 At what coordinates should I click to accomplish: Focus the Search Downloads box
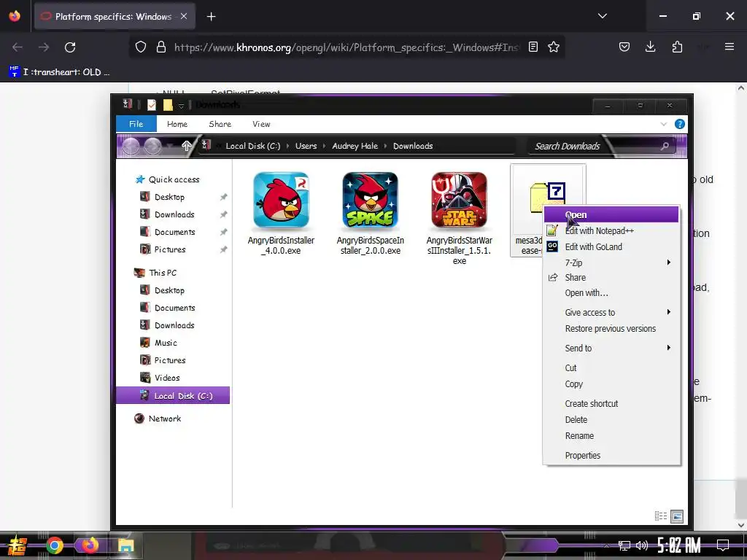601,146
